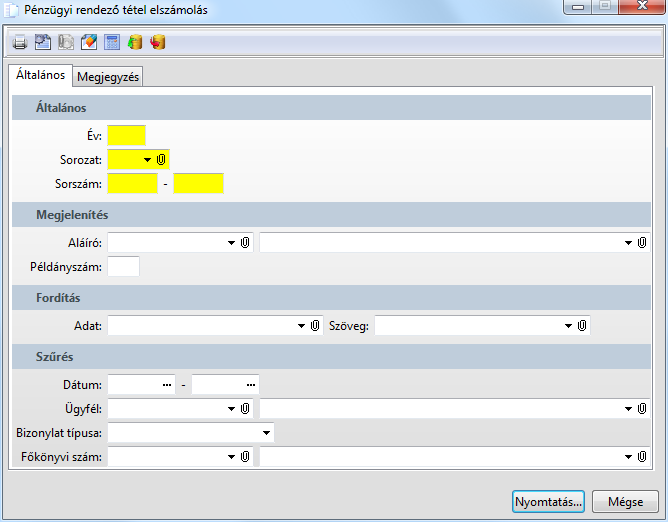Screen dimensions: 668x522
Task: Open date picker for start Dátum
Action: [167, 385]
